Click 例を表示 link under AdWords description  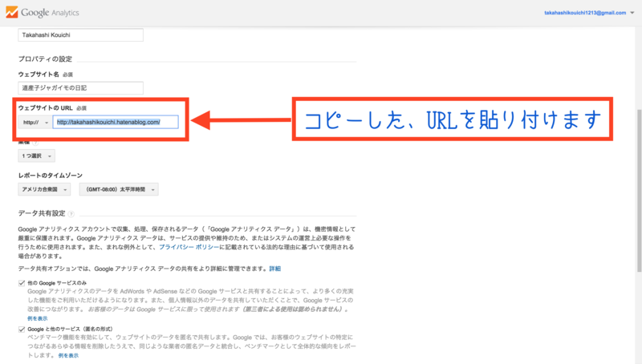pyautogui.click(x=37, y=318)
